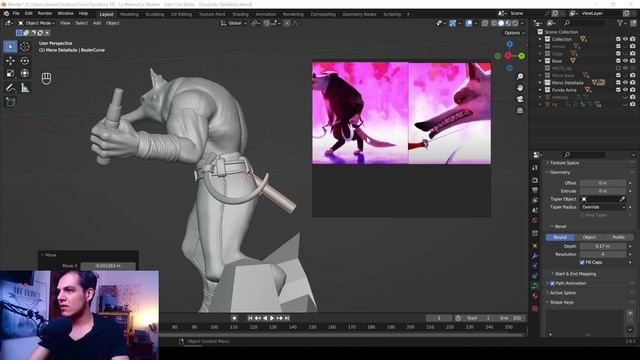Click the viewport pan hand icon
This screenshot has height=360, width=640.
pyautogui.click(x=520, y=88)
